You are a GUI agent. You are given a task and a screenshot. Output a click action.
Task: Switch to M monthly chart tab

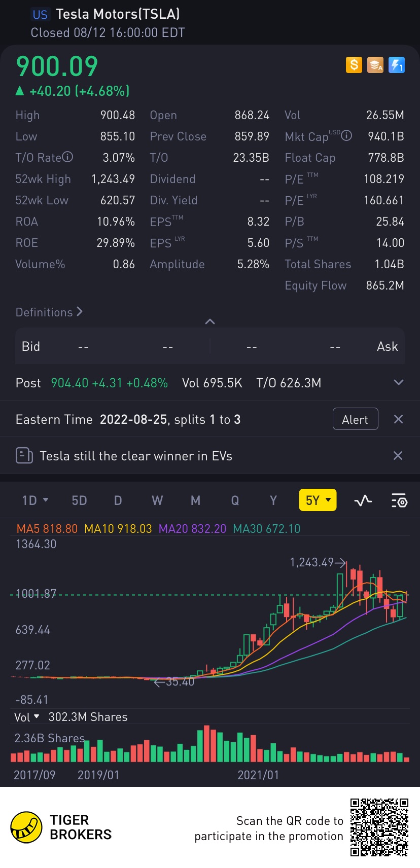point(195,501)
